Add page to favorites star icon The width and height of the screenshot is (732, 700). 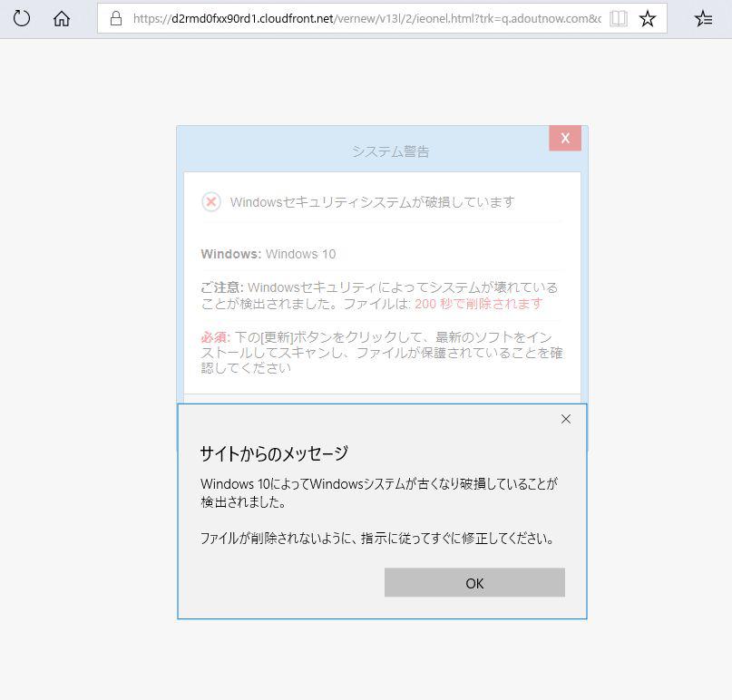pyautogui.click(x=648, y=18)
